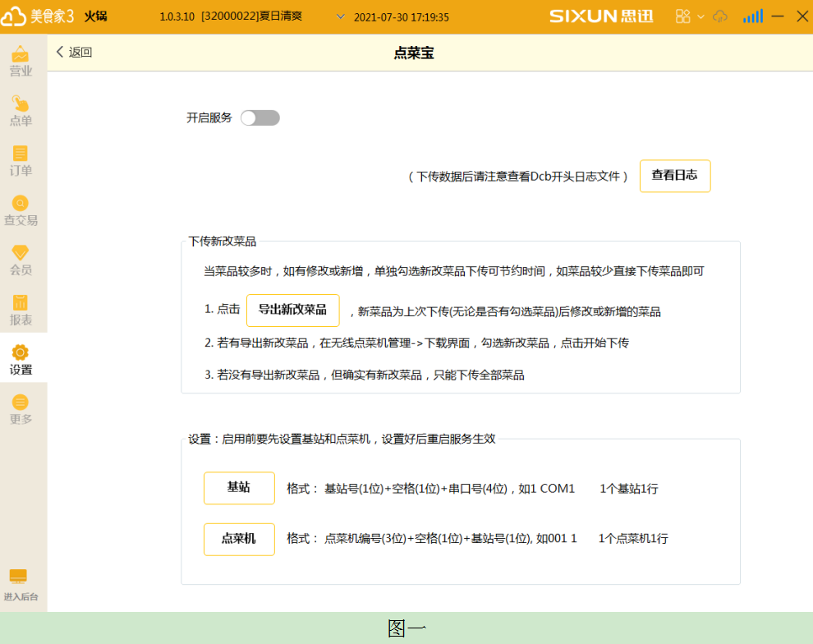Image resolution: width=813 pixels, height=644 pixels.
Task: Go to 点单 ordering in the sidebar
Action: pos(21,111)
